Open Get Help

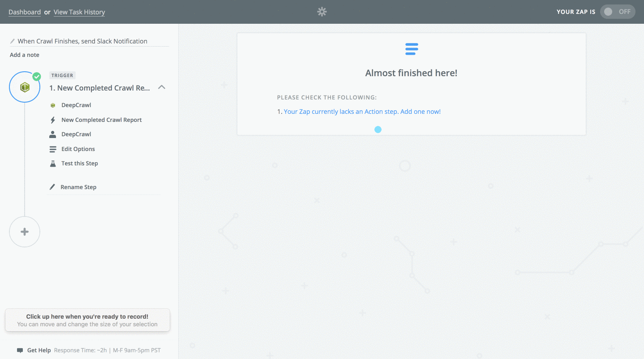(39, 350)
